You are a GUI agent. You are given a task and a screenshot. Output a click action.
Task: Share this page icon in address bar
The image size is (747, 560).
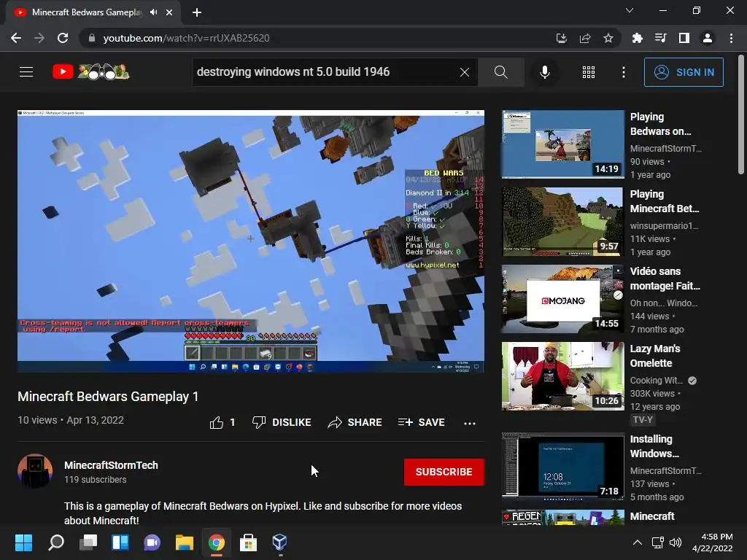coord(585,38)
